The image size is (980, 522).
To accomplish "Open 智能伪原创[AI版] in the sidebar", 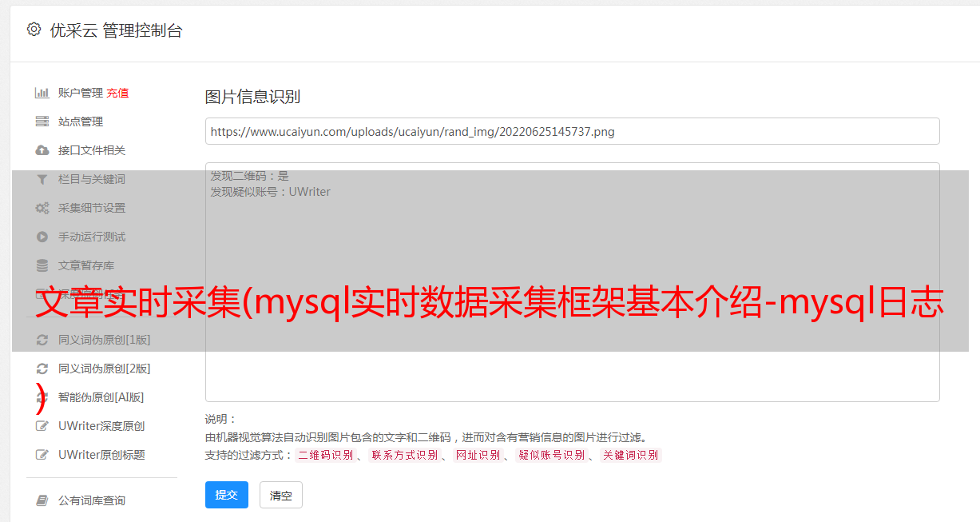I will (101, 397).
